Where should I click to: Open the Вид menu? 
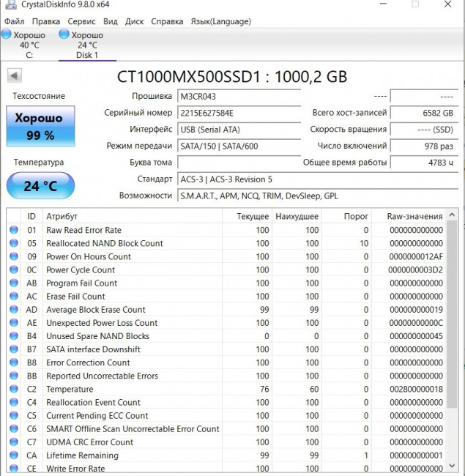[x=110, y=21]
